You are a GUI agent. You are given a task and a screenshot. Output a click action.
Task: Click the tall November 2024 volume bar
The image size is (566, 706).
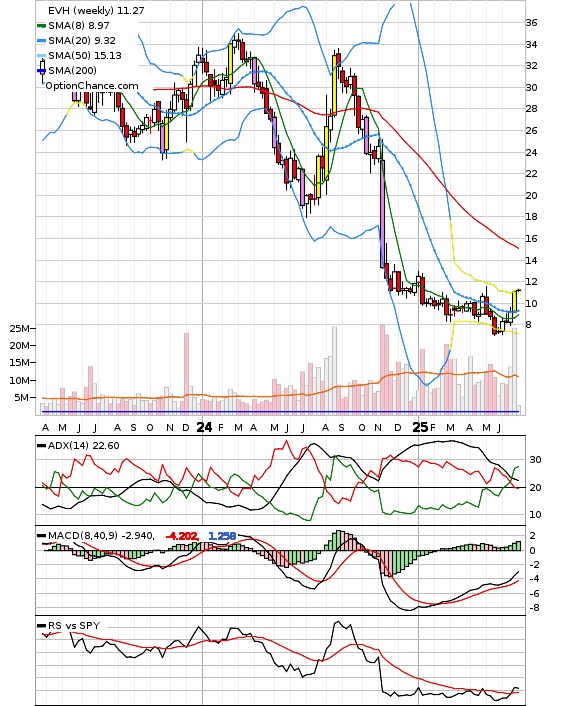pos(382,368)
